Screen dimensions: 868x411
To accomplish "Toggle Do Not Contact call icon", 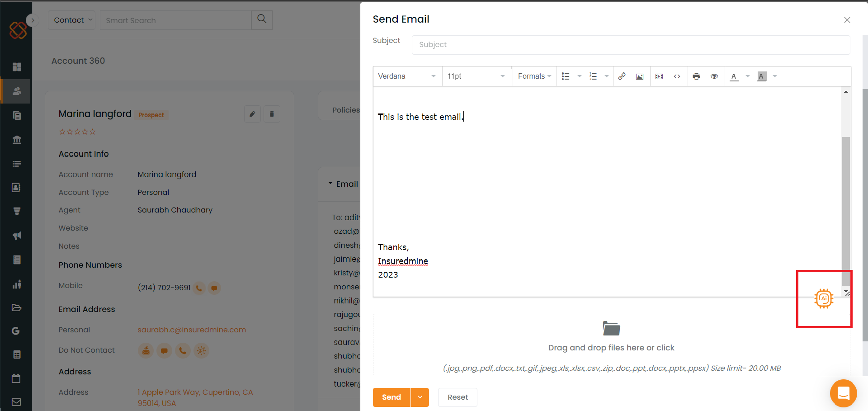I will tap(183, 350).
